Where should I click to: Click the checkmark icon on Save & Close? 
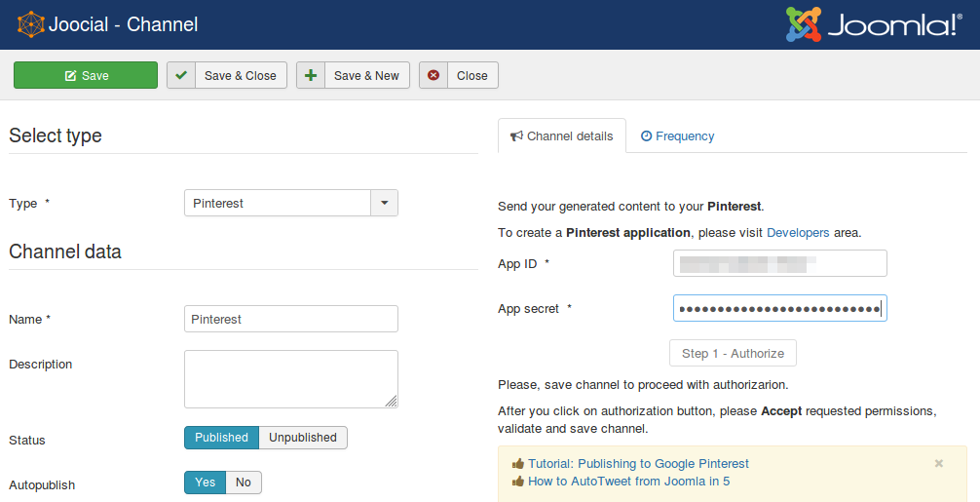click(181, 75)
